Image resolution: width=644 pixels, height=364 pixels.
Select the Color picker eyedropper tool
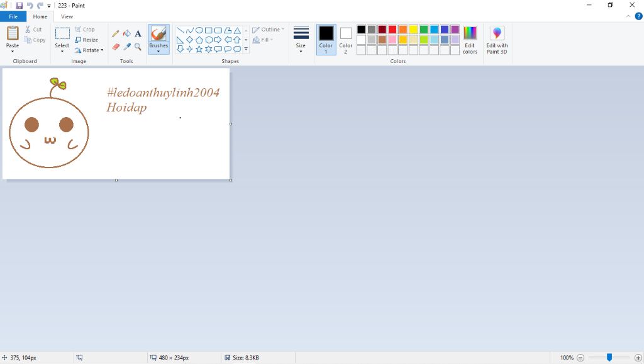127,47
